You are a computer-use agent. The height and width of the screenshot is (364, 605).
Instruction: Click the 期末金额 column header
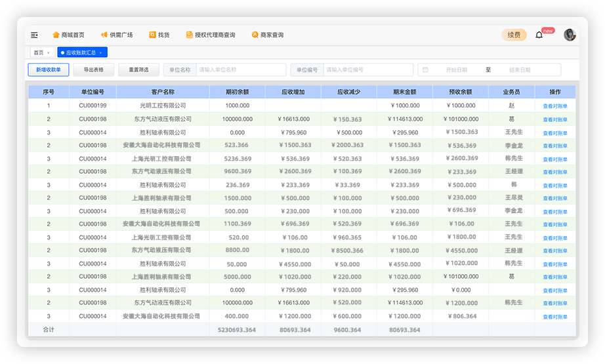coord(405,92)
